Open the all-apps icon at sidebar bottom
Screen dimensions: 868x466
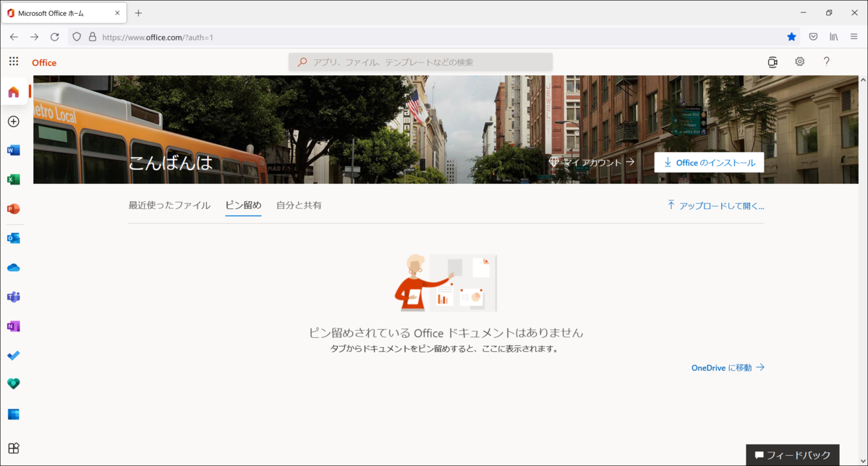[x=13, y=448]
